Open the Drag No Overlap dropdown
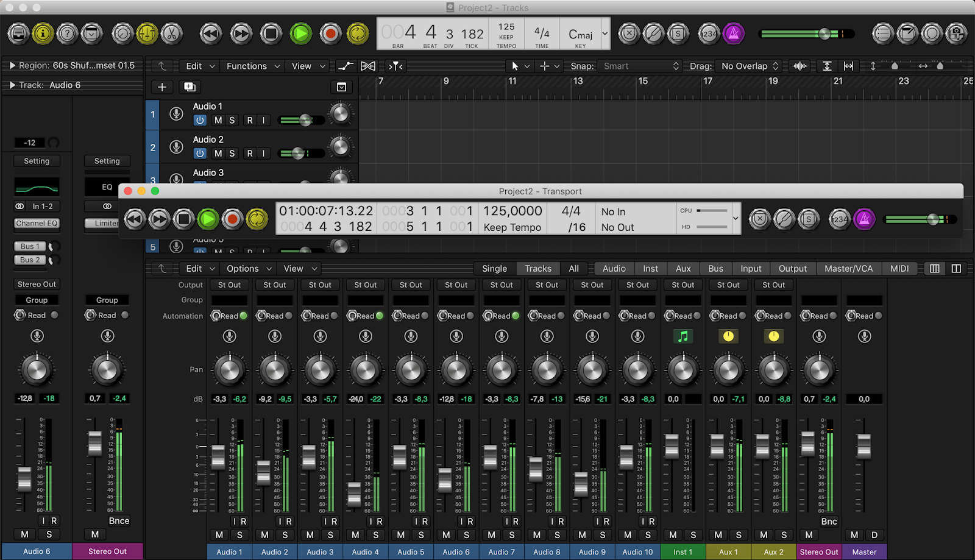The height and width of the screenshot is (560, 975). [x=750, y=66]
